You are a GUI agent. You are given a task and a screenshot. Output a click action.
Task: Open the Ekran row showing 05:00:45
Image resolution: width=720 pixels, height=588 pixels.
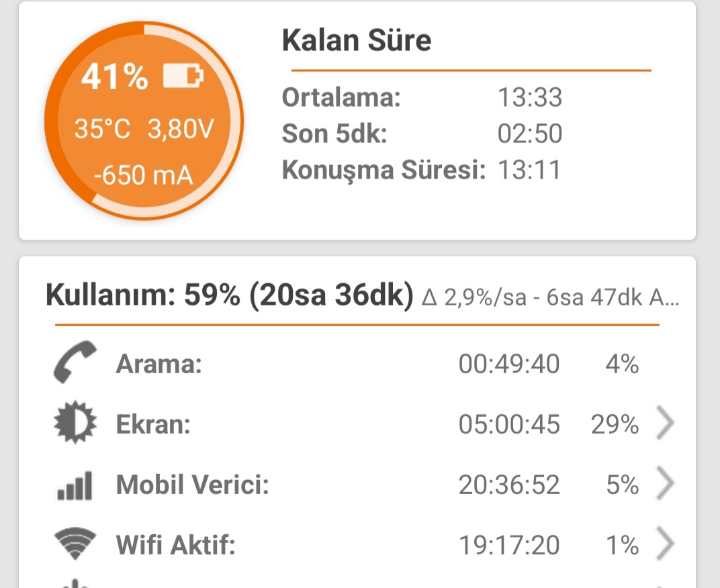point(357,424)
